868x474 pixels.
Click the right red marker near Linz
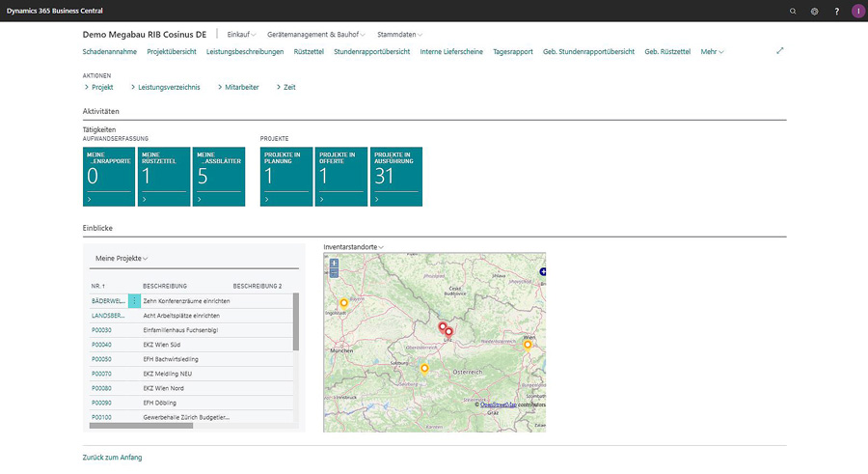point(448,332)
